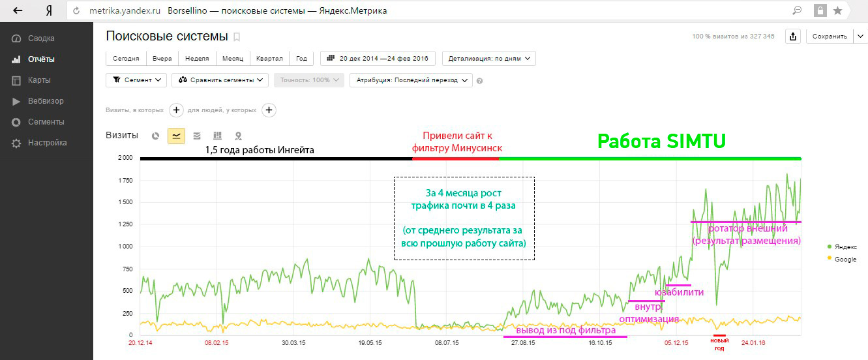The width and height of the screenshot is (868, 360).
Task: Select the line chart view
Action: point(176,135)
